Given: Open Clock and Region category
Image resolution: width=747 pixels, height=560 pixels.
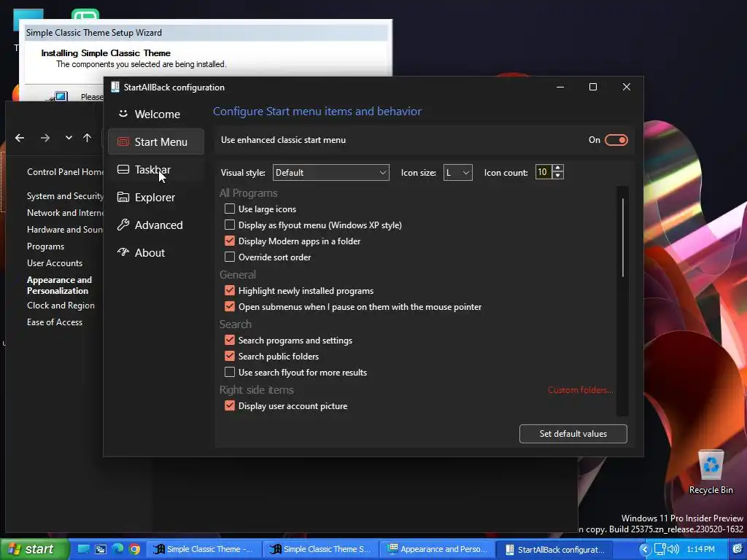Looking at the screenshot, I should click(x=61, y=306).
